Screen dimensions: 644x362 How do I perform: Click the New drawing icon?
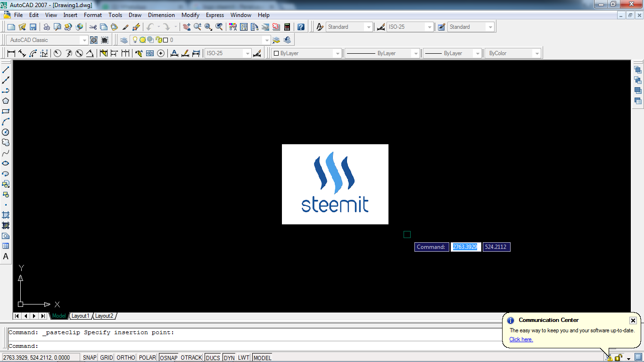[11, 27]
